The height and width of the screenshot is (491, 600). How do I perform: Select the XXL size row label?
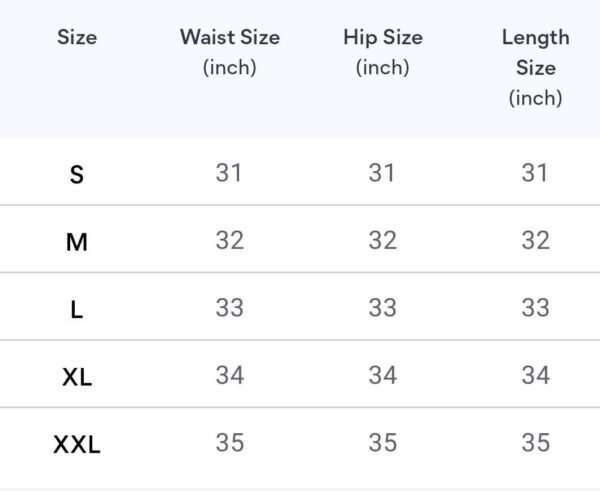77,444
